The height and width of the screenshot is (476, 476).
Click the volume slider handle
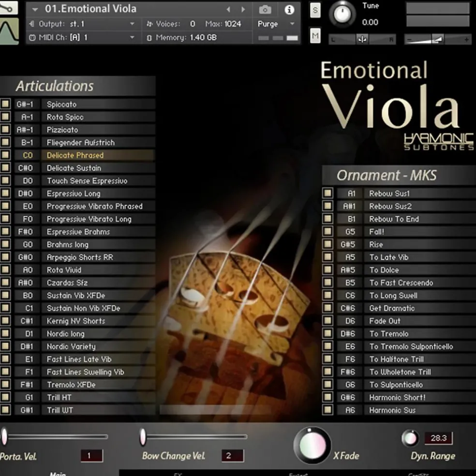(438, 39)
